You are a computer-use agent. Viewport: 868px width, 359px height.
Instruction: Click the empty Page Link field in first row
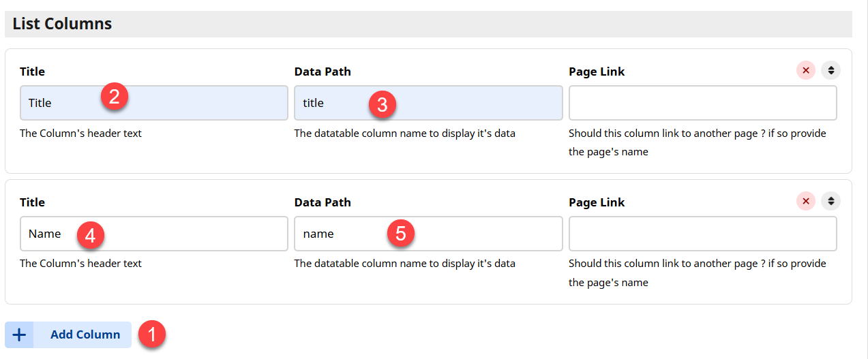coord(702,103)
